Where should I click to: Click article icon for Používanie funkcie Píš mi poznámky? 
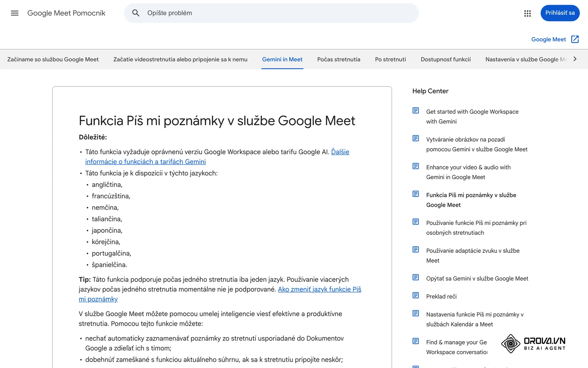(x=416, y=222)
